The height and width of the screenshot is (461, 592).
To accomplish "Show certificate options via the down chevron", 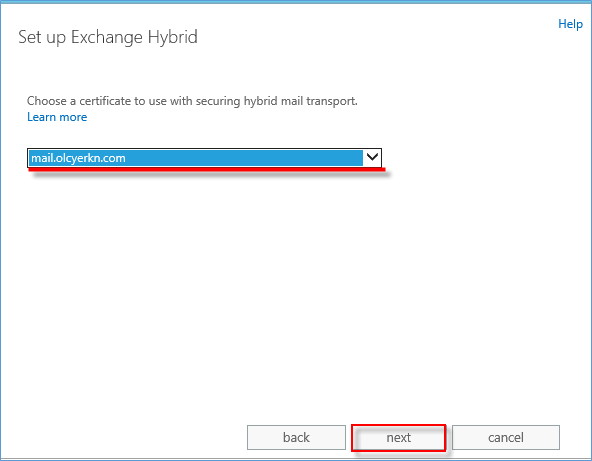I will coord(372,157).
